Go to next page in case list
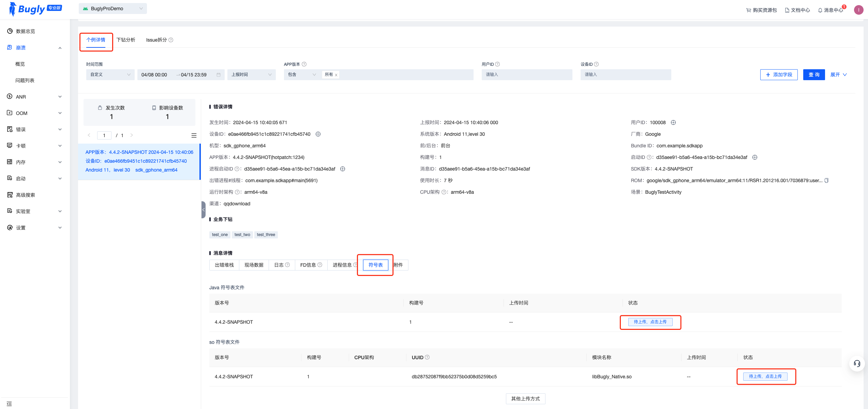 tap(132, 135)
